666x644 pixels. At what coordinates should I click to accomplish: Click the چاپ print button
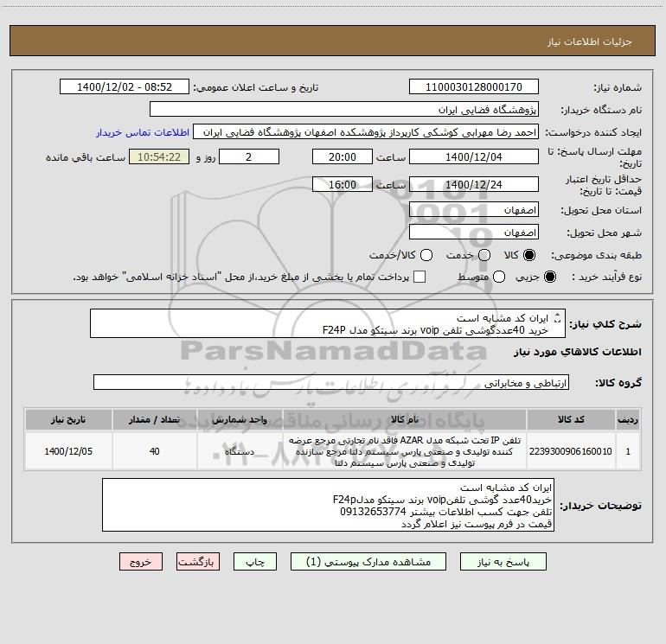click(255, 562)
